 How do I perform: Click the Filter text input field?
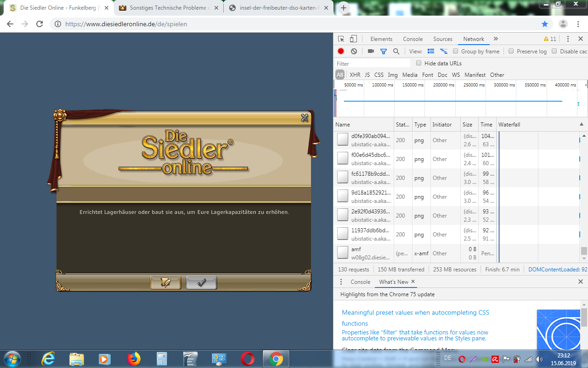click(373, 63)
